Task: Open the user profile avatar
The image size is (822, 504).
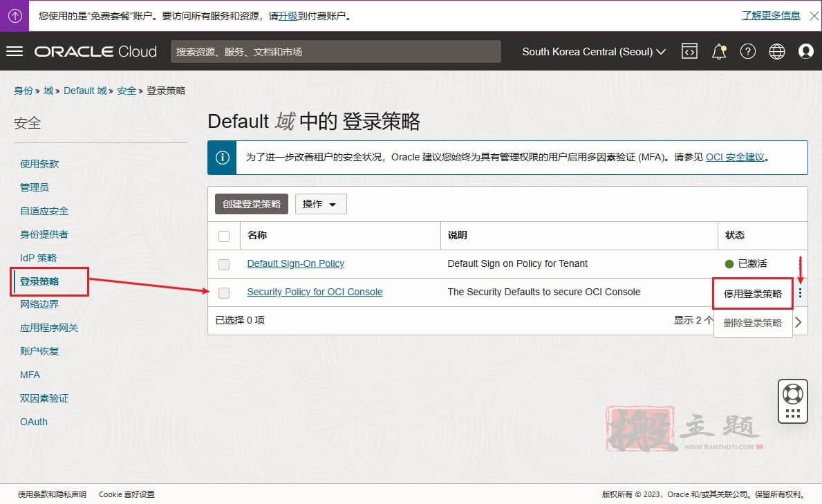Action: [x=805, y=51]
